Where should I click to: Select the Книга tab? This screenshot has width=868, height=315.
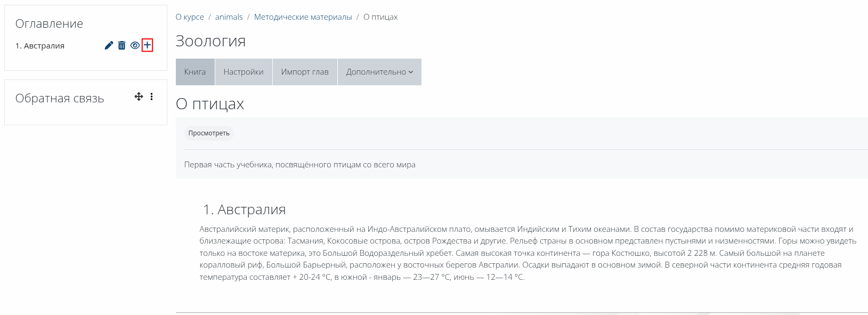[195, 72]
